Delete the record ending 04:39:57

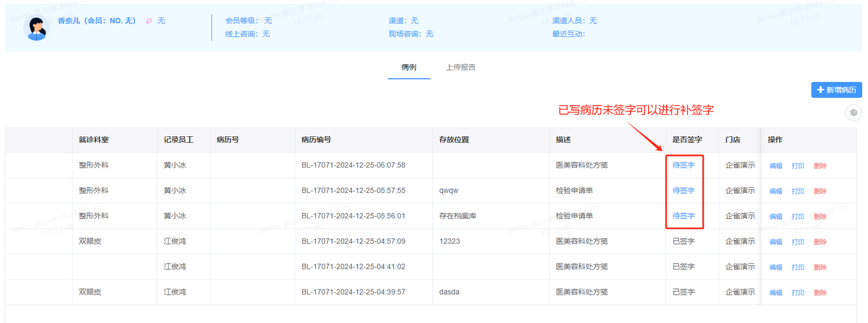820,293
